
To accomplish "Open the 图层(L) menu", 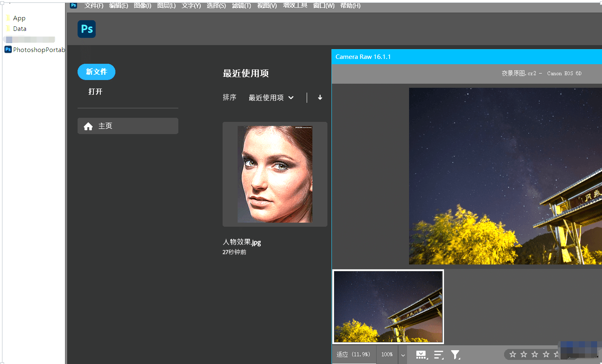I will [x=167, y=6].
